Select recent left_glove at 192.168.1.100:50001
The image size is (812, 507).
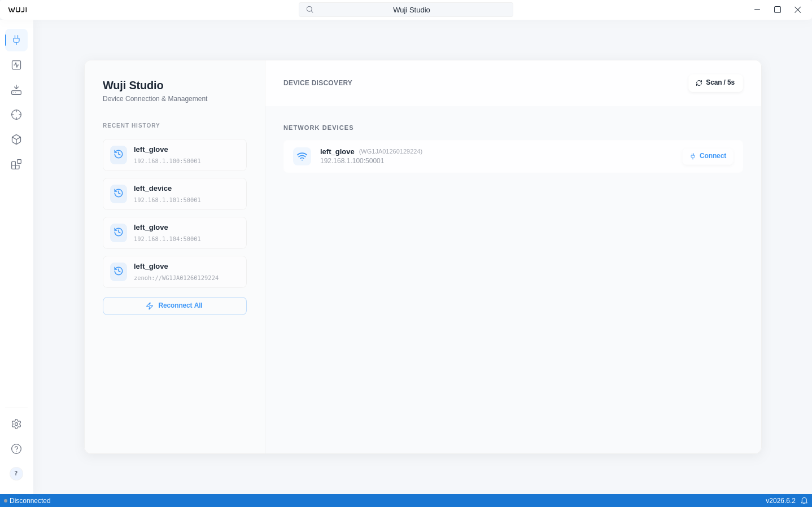(x=174, y=155)
